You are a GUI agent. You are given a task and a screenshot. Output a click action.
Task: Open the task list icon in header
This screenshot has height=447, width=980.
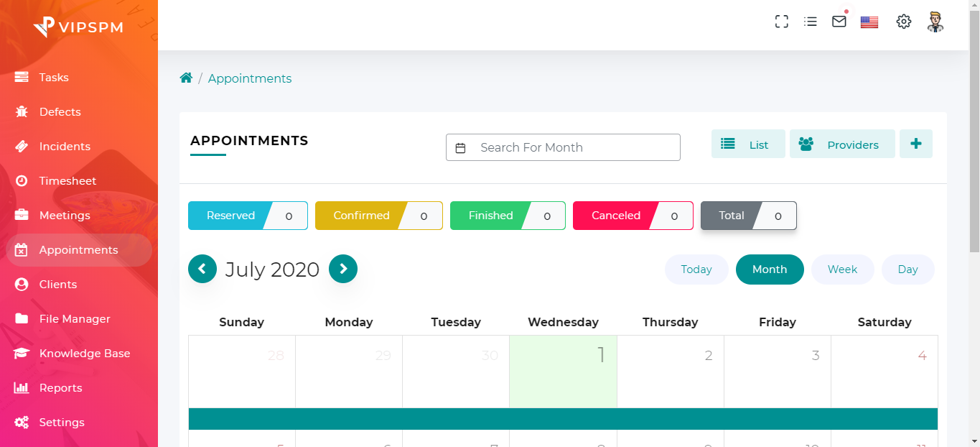pyautogui.click(x=811, y=22)
